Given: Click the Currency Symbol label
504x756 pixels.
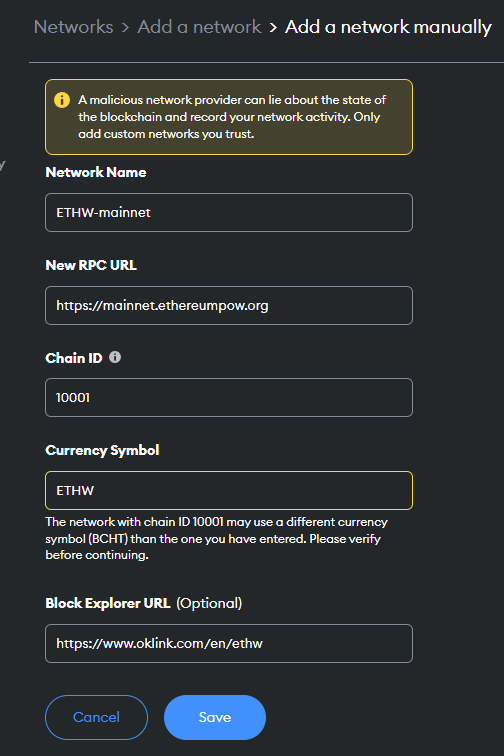Looking at the screenshot, I should pos(102,450).
